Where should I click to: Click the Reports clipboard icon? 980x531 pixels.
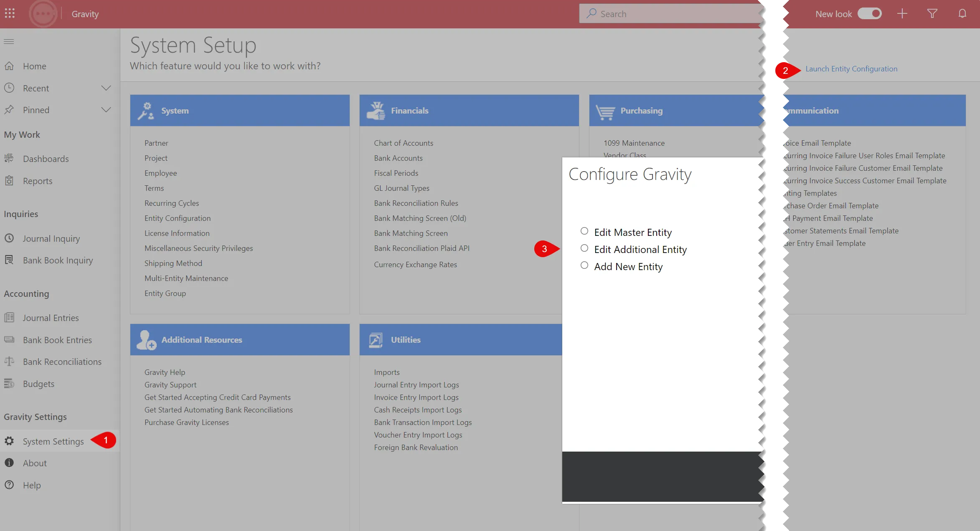pos(9,181)
